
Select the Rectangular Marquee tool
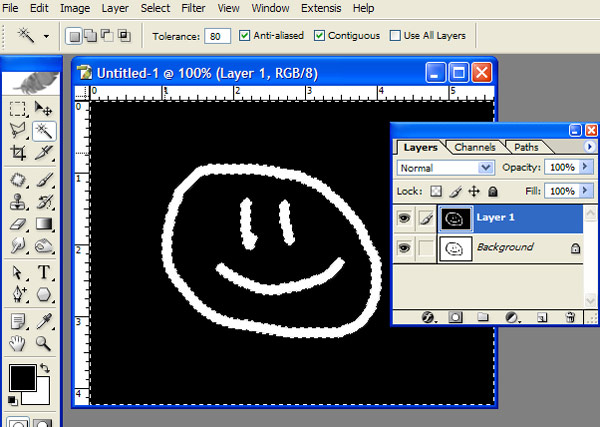pyautogui.click(x=18, y=108)
